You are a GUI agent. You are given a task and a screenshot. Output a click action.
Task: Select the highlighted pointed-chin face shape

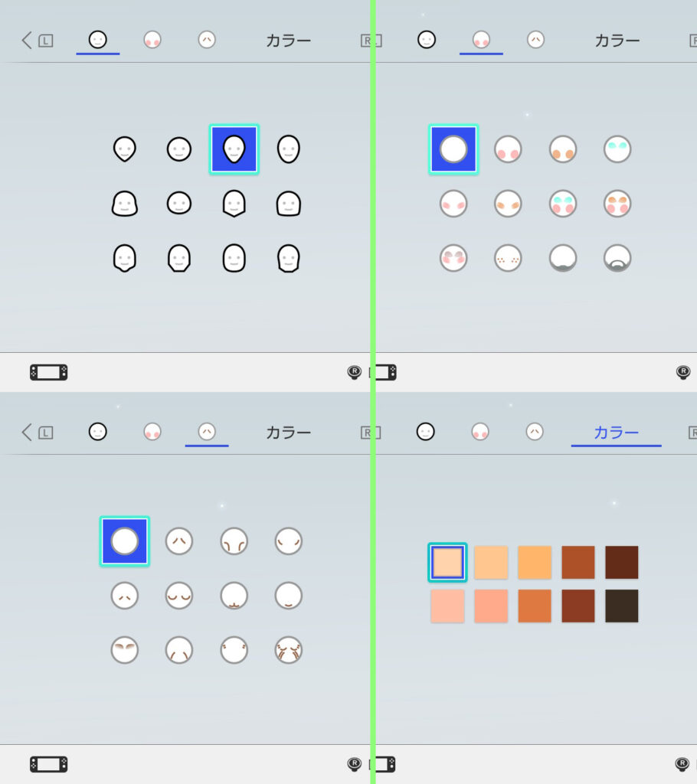(x=234, y=149)
